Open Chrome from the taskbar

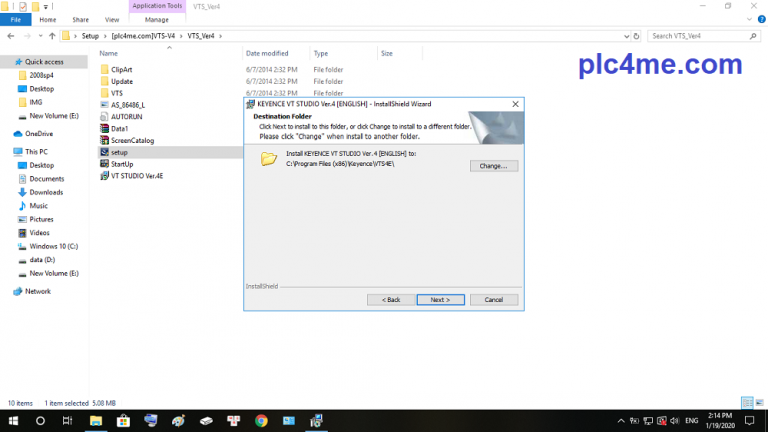pyautogui.click(x=261, y=421)
